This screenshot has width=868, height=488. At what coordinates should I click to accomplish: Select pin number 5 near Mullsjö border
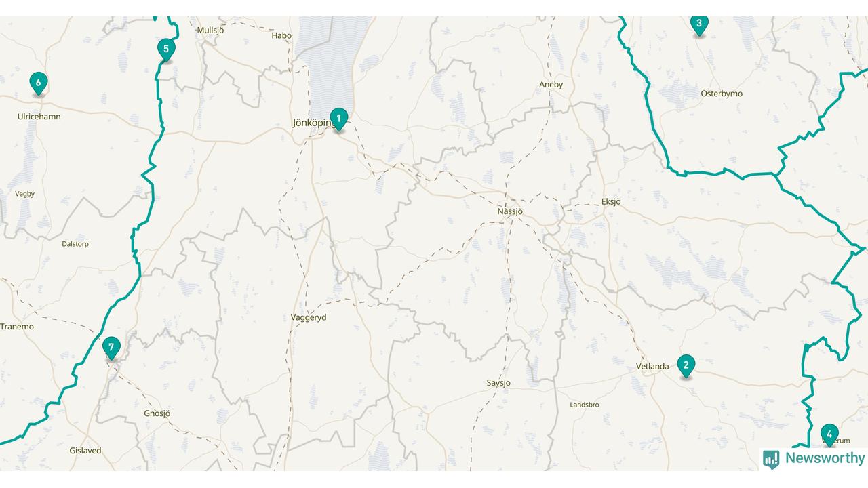165,50
